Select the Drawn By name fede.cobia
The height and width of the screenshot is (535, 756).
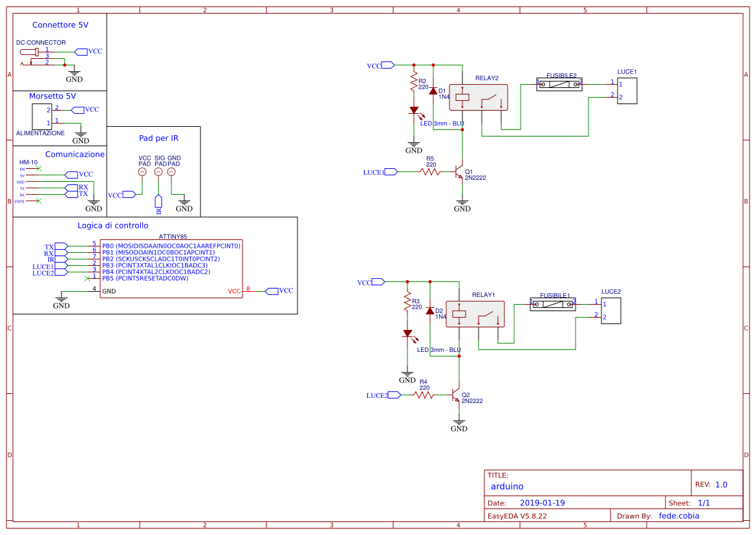[x=678, y=516]
